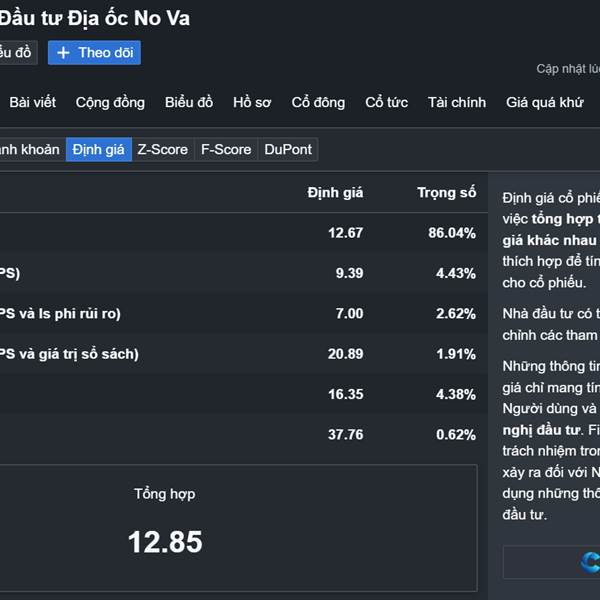Screen dimensions: 600x600
Task: Click the Định giá column header
Action: [x=335, y=192]
